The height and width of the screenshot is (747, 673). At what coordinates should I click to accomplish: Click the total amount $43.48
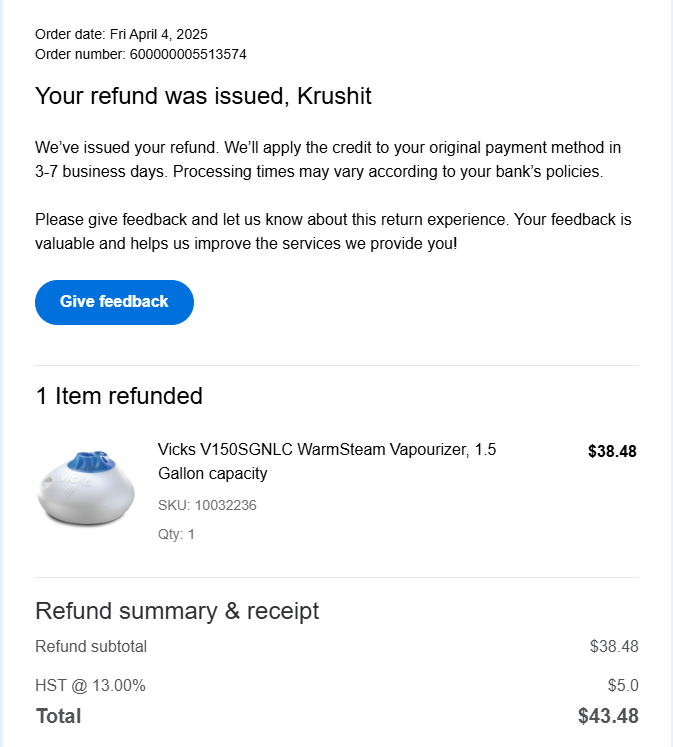coord(608,716)
